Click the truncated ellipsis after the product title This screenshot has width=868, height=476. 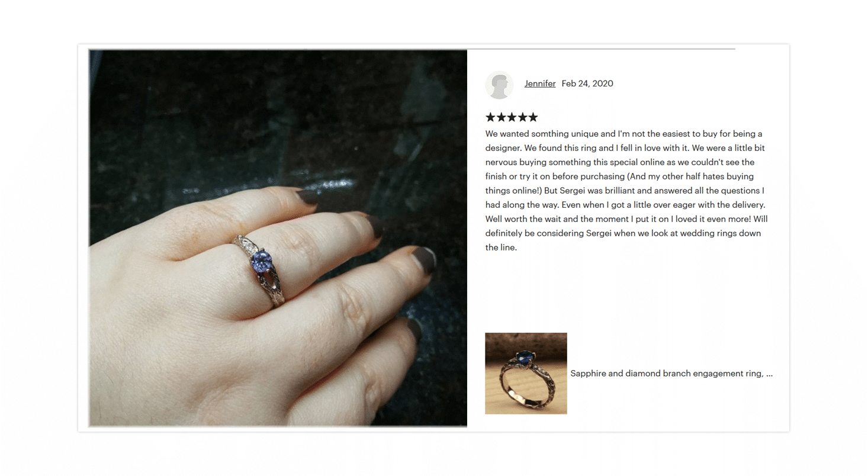point(769,375)
